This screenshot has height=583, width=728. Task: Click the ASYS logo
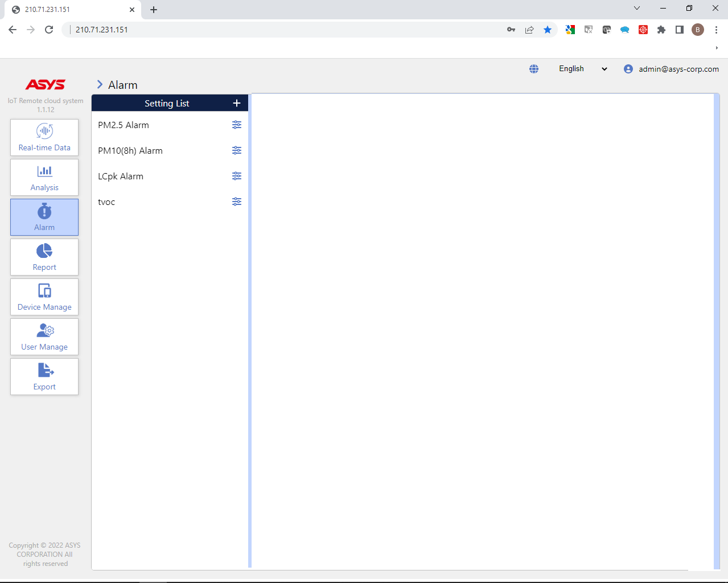[x=46, y=84]
